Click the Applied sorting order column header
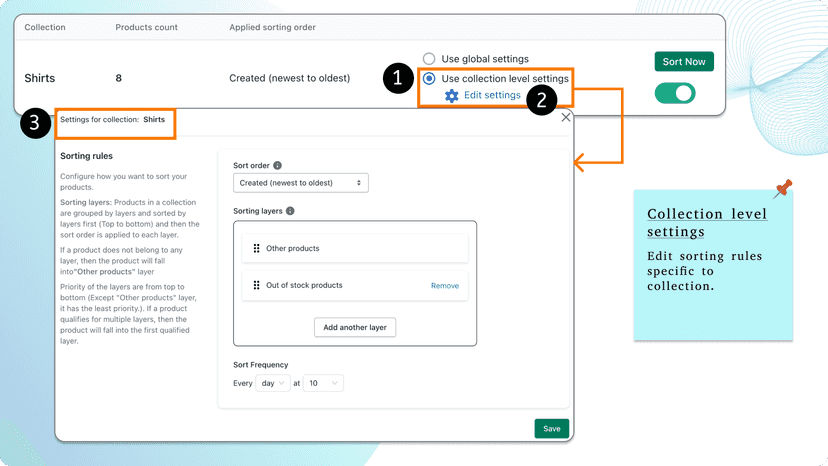Image resolution: width=828 pixels, height=466 pixels. click(272, 27)
